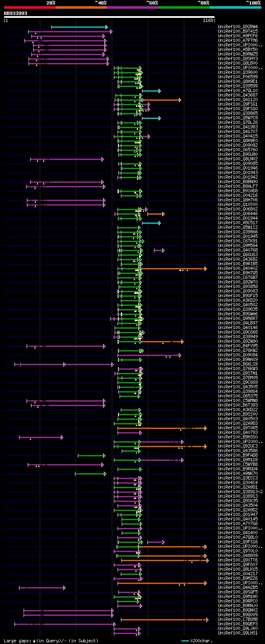Click the cyan alignment bar for A7QL10
The image size is (265, 644).
151,91
